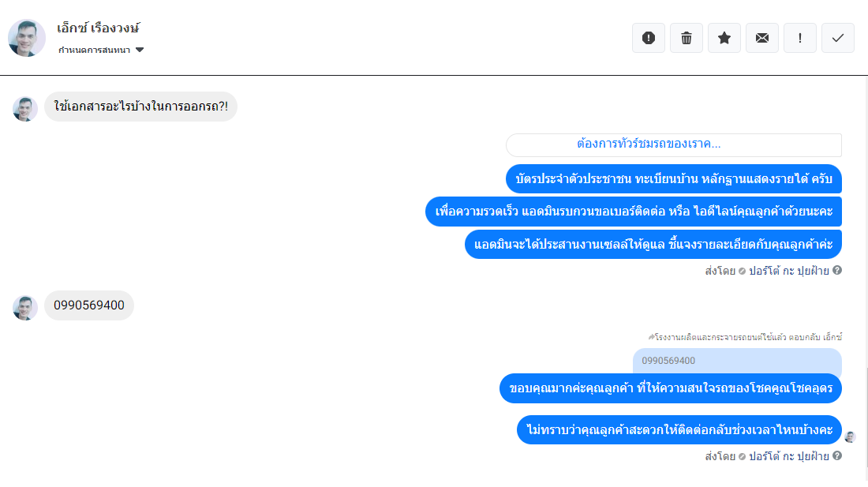
Task: Mark conversation unread with envelope icon
Action: pyautogui.click(x=762, y=38)
